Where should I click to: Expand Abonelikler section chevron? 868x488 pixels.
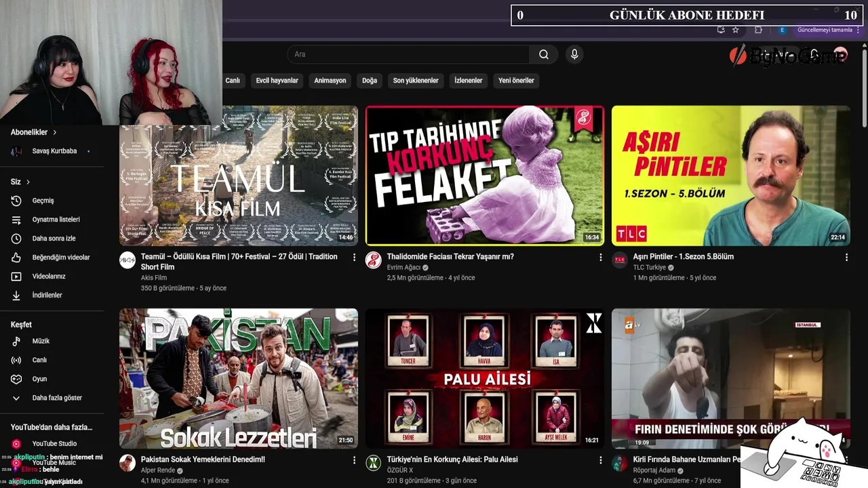click(55, 132)
